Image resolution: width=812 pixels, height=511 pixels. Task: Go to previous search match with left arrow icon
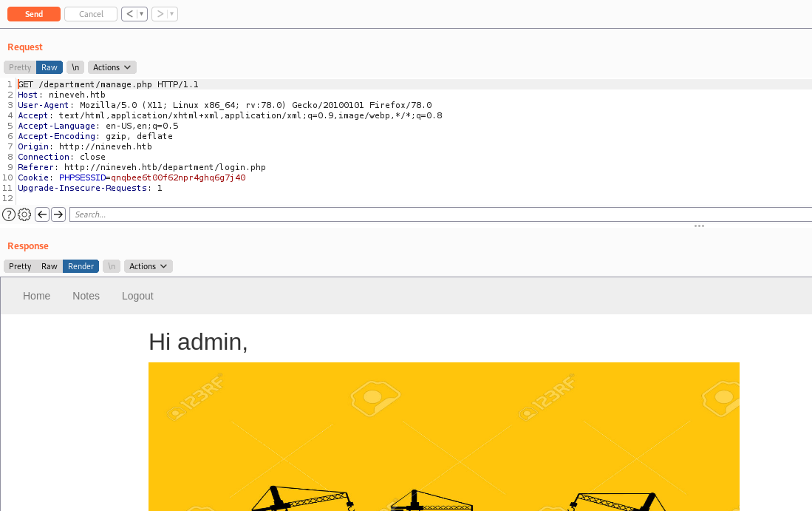tap(42, 214)
